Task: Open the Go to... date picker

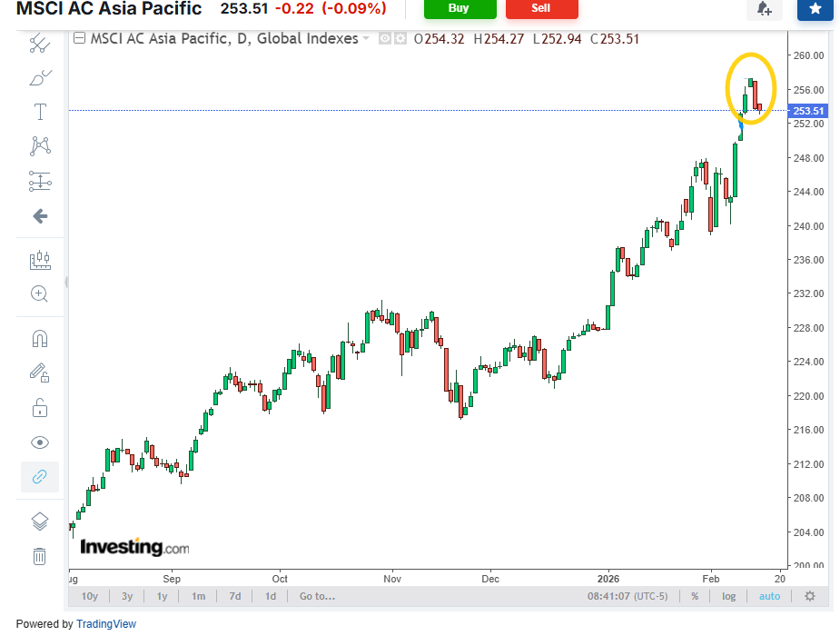Action: [x=317, y=596]
